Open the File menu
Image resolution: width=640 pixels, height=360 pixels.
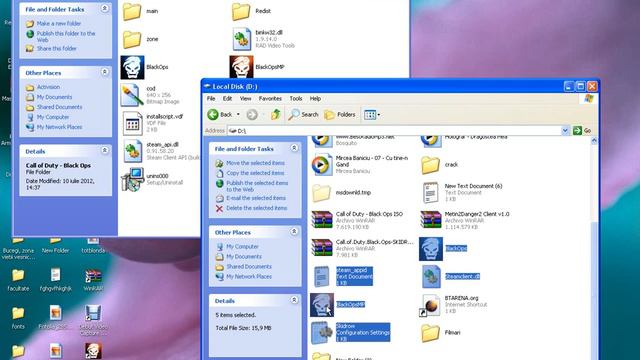tap(211, 99)
